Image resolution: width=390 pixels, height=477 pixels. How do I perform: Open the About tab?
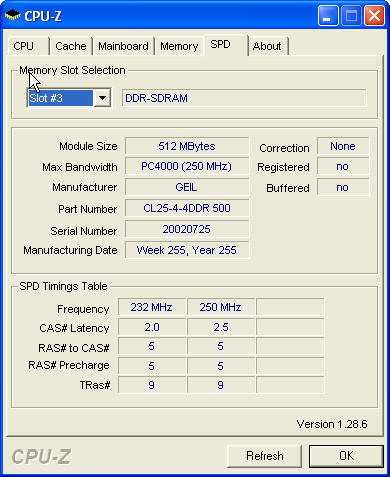pyautogui.click(x=268, y=46)
